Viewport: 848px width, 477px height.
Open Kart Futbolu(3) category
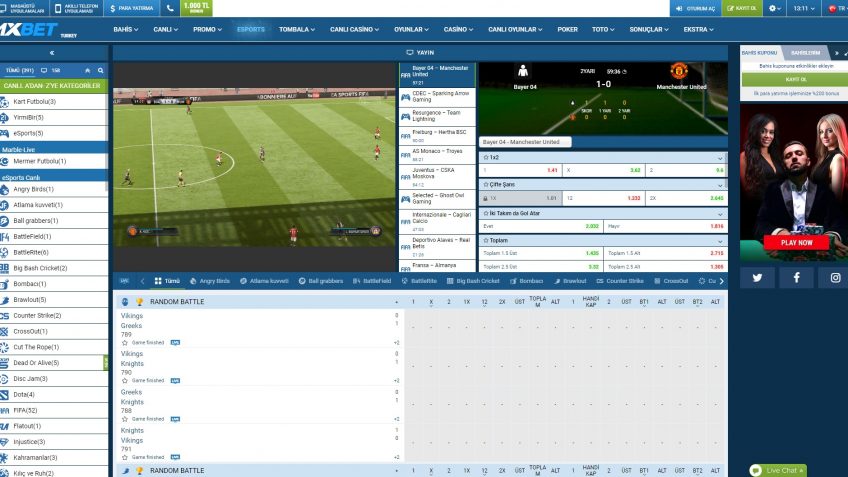pos(53,101)
